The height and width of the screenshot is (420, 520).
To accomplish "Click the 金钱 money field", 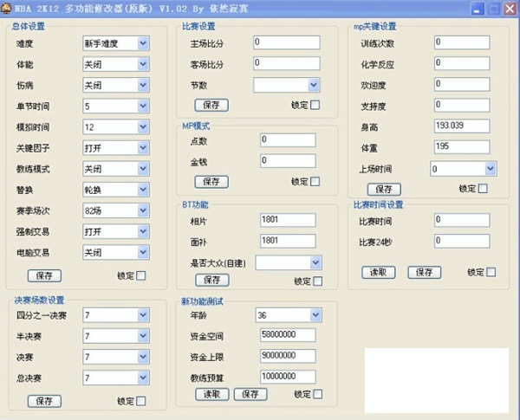I will 289,161.
